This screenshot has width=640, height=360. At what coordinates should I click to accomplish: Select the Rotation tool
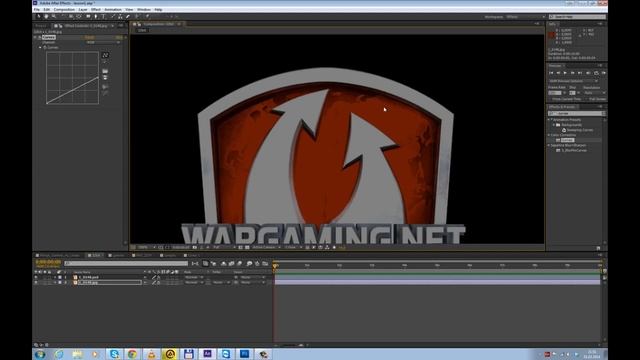[63, 16]
